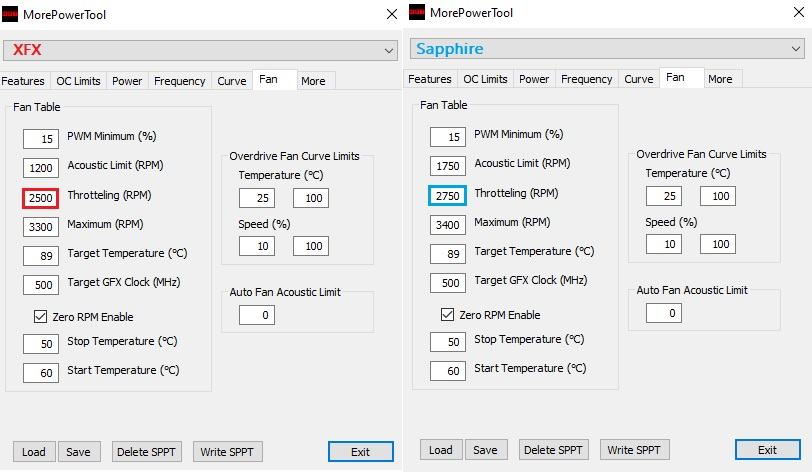Switch to the Power tab in the XFX window
The image size is (812, 472).
127,81
